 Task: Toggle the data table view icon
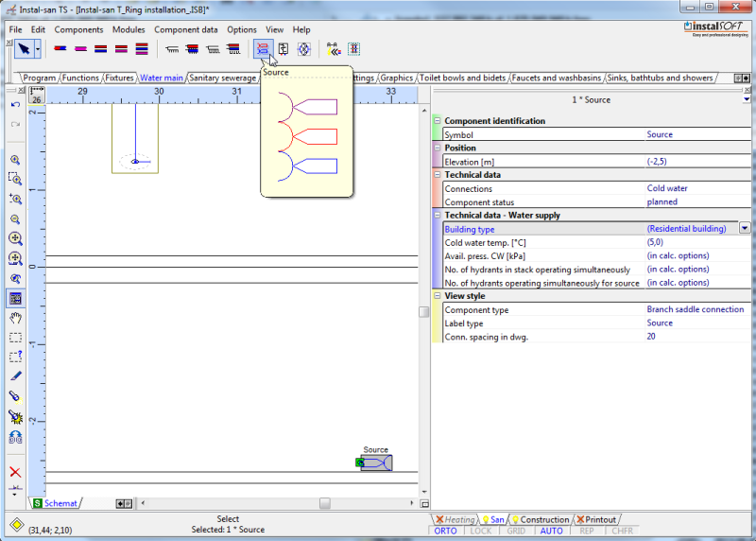coord(15,298)
